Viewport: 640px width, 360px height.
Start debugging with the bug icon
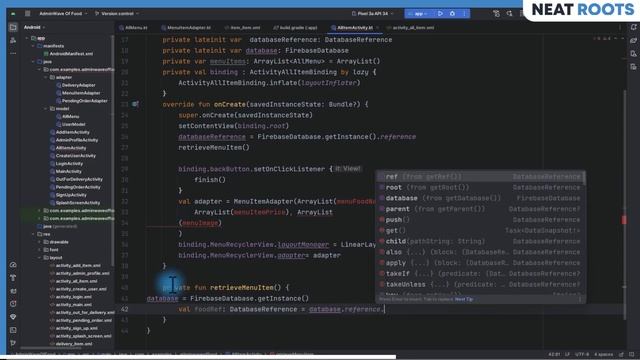tap(452, 13)
